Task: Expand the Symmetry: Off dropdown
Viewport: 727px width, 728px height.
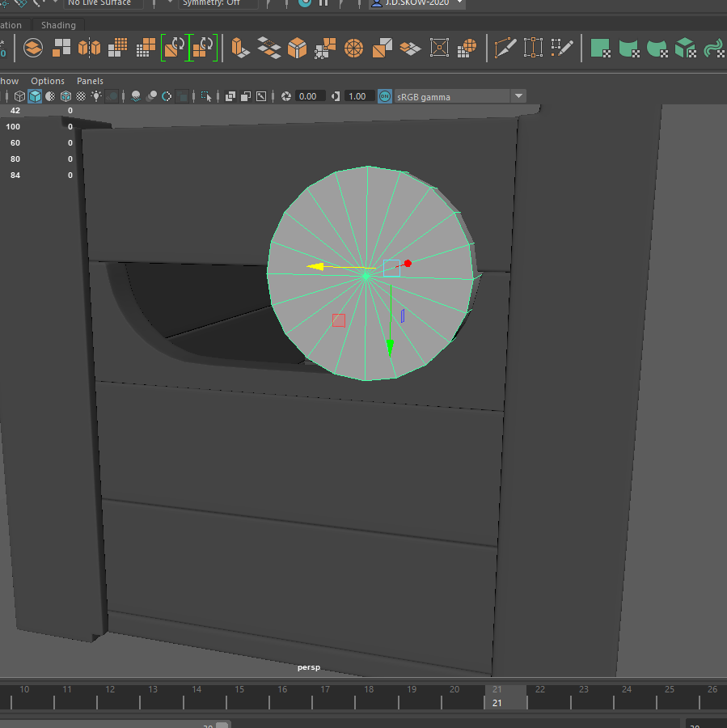Action: (218, 3)
